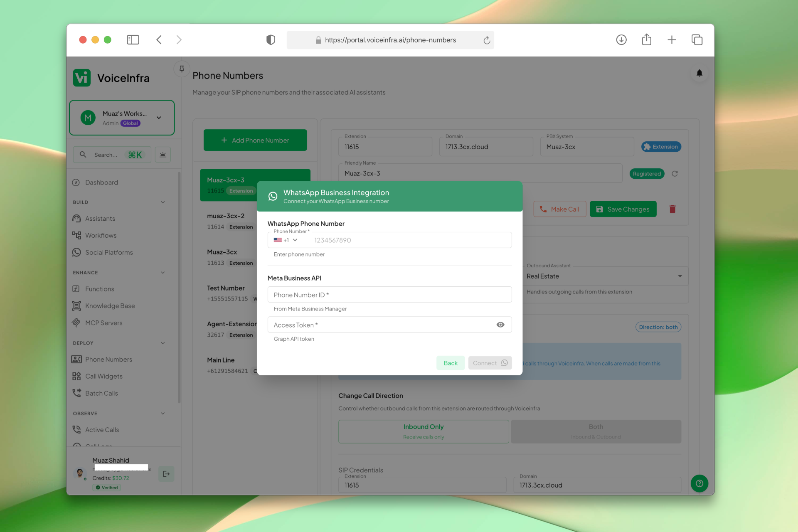Open Knowledge Base page
798x532 pixels.
click(110, 306)
